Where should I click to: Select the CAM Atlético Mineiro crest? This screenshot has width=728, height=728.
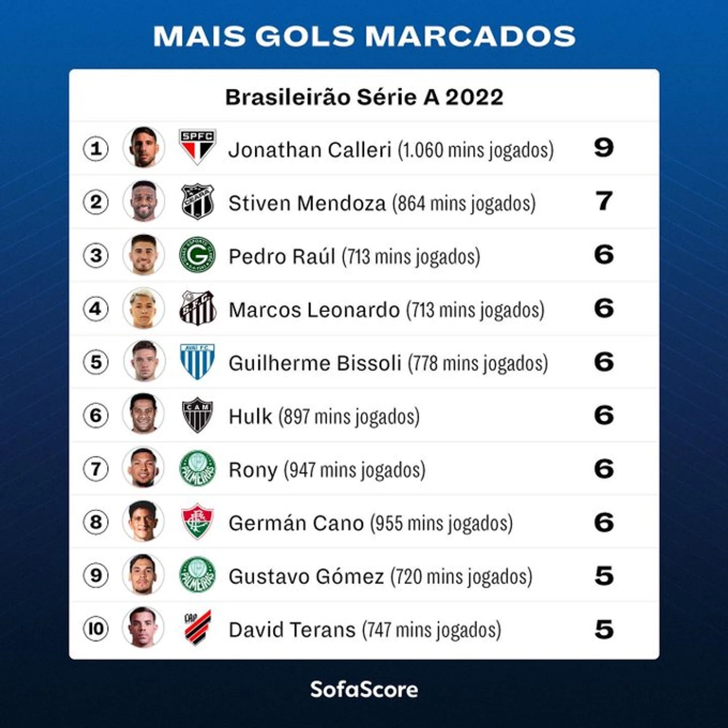pos(197,415)
